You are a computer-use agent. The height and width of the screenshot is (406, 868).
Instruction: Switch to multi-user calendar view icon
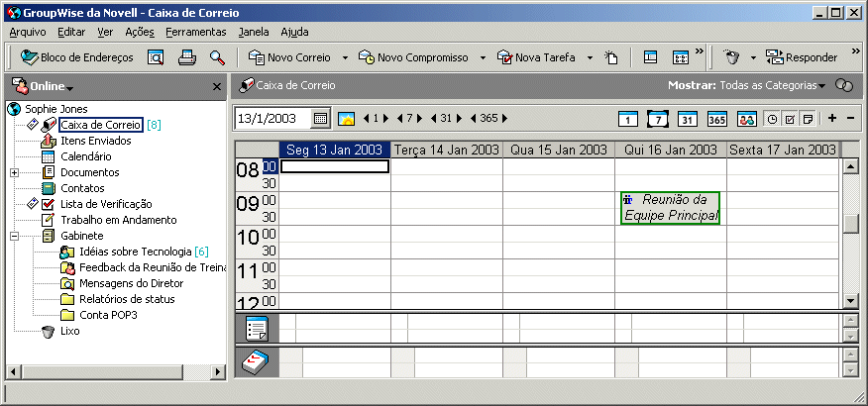tap(747, 119)
